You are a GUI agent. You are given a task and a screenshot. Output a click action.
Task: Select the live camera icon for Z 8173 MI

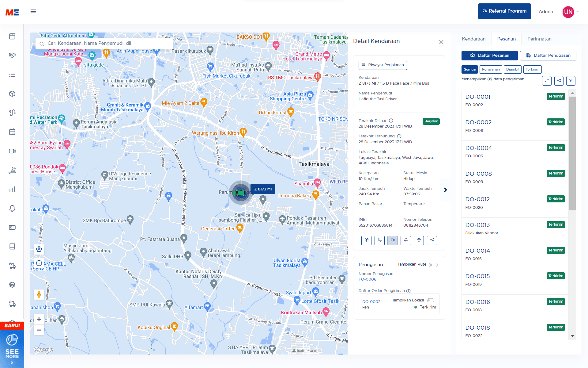tap(393, 240)
